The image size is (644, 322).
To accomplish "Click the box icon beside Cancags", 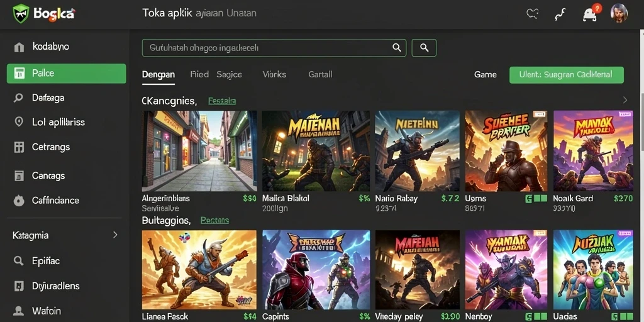I will click(19, 176).
